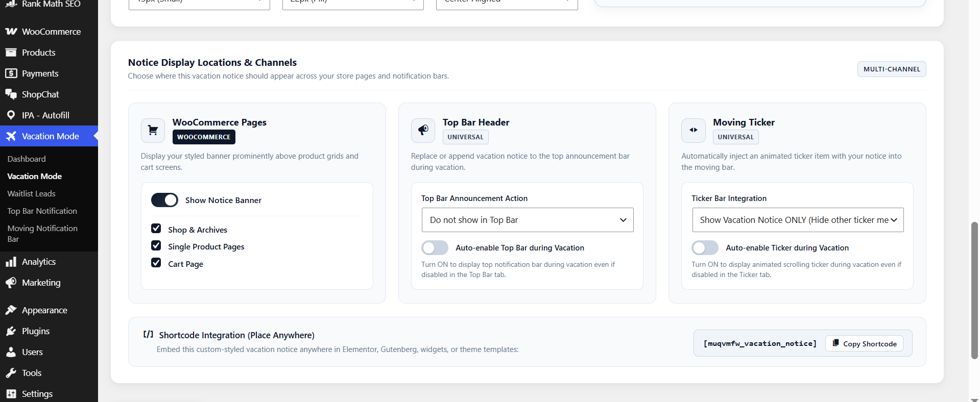Click the MULTI-CHANNEL badge

pyautogui.click(x=892, y=69)
